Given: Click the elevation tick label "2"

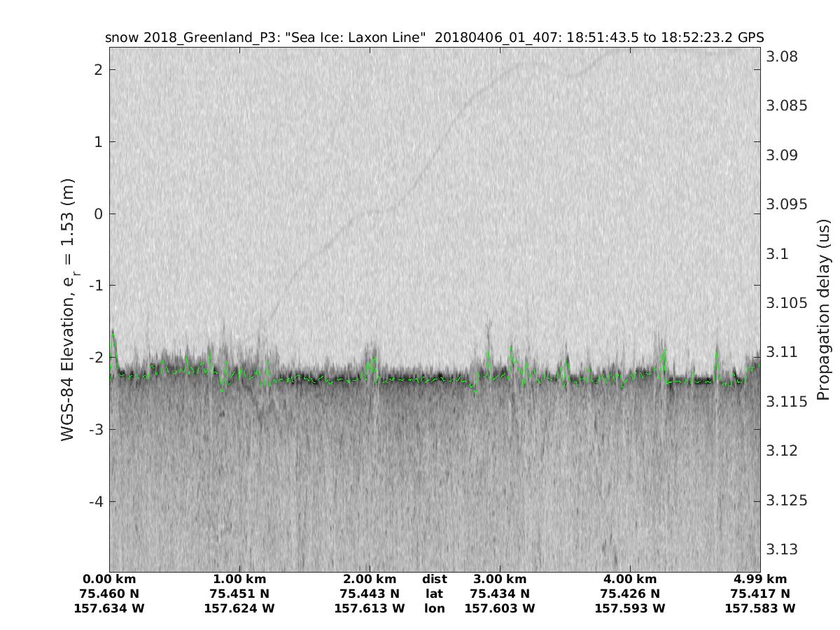Looking at the screenshot, I should tap(99, 69).
